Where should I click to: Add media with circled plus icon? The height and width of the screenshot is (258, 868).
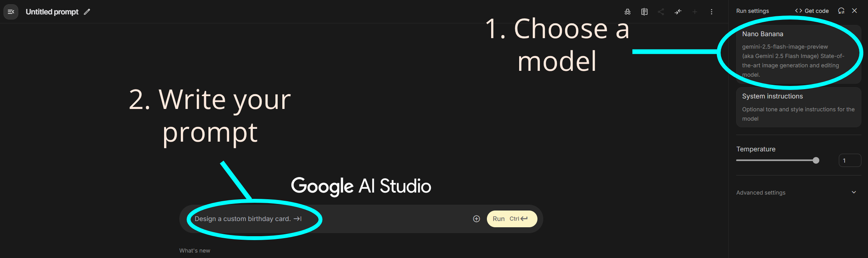476,219
